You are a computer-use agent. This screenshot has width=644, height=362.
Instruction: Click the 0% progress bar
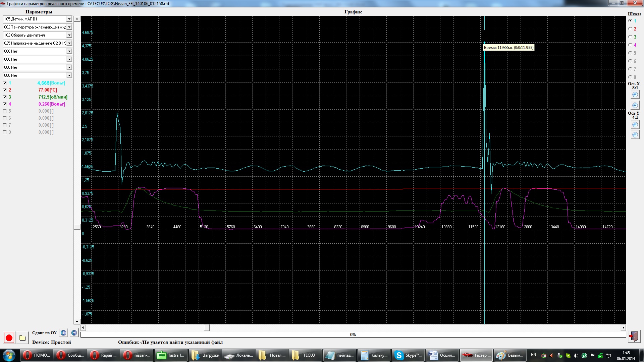tap(353, 335)
